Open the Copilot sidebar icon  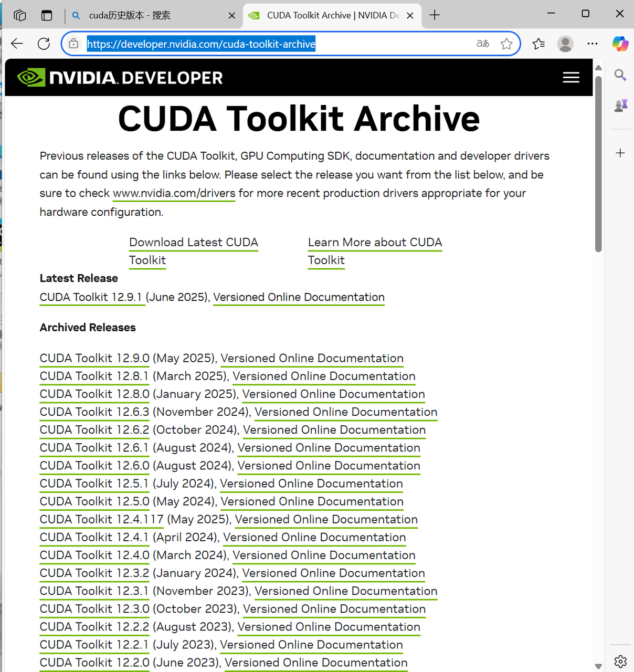click(x=620, y=44)
